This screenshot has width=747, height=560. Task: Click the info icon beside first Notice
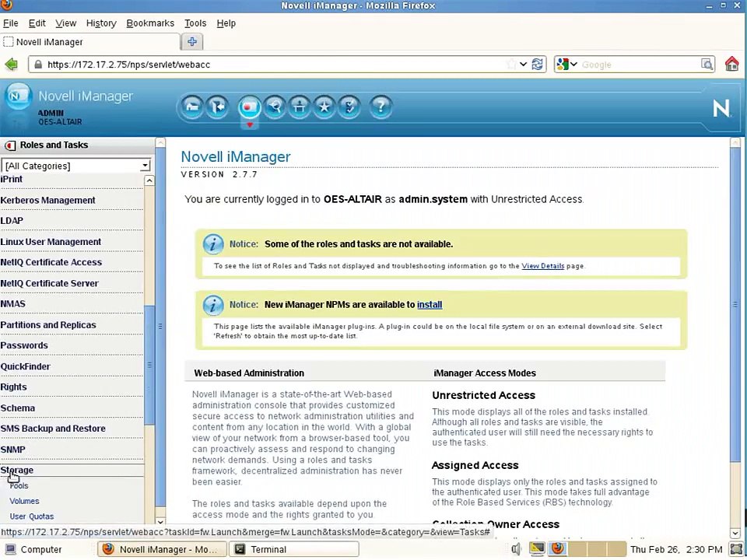click(x=213, y=244)
